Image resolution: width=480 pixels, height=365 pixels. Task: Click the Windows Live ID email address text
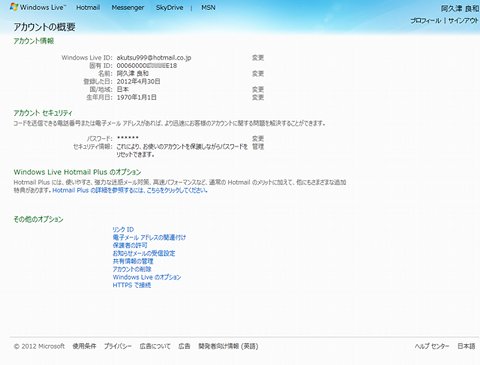click(154, 58)
